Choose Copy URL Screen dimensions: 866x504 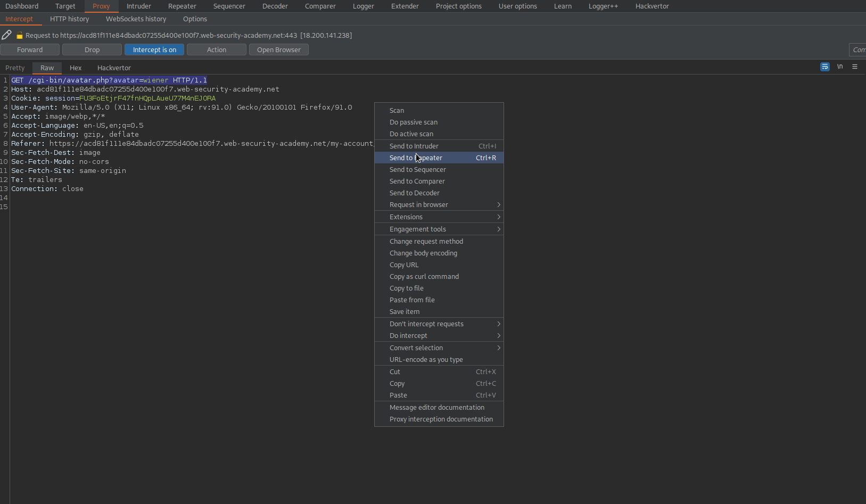439,265
